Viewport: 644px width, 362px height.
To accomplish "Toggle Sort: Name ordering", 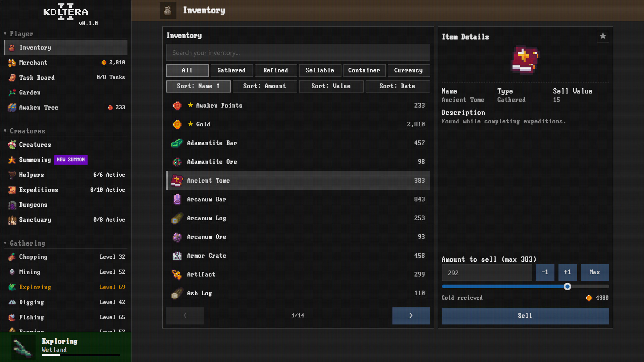I will coord(198,86).
